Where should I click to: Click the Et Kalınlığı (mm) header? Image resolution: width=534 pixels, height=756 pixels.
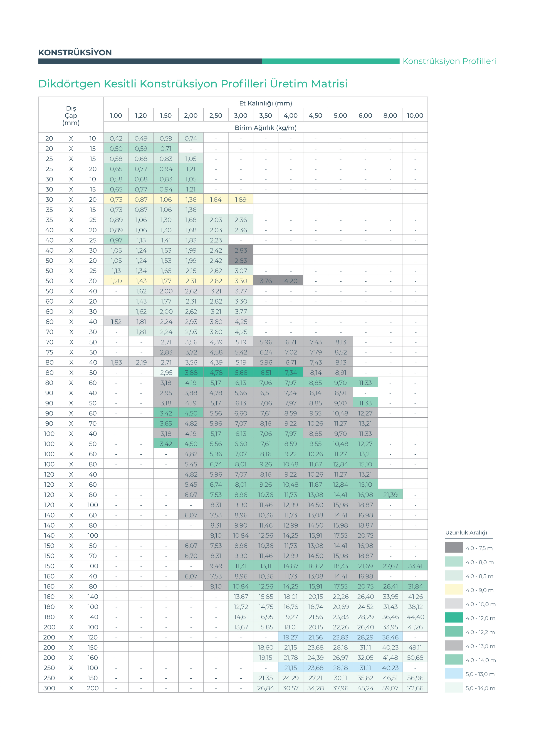(266, 103)
